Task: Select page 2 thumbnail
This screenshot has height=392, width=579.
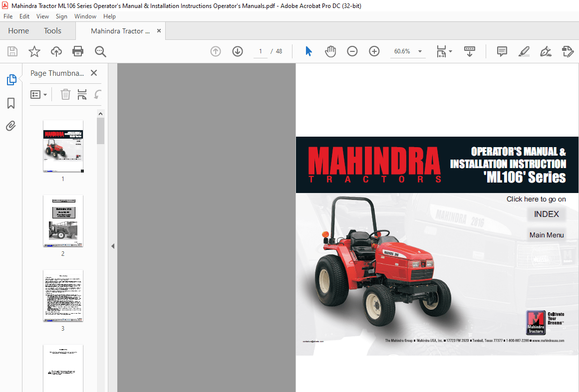Action: [x=63, y=221]
